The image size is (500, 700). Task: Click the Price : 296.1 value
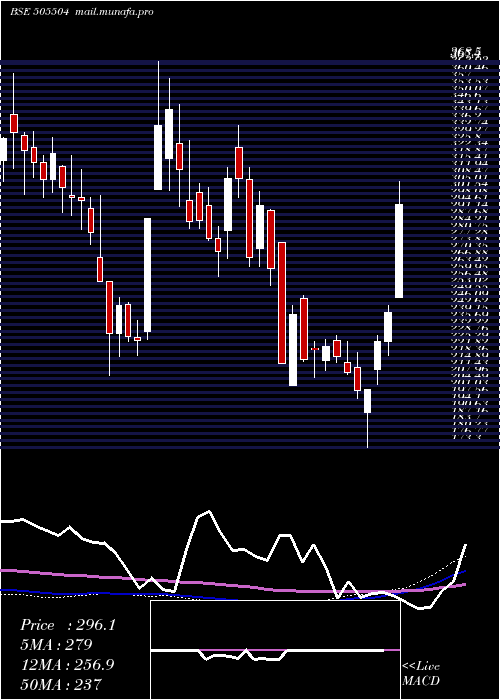point(68,625)
